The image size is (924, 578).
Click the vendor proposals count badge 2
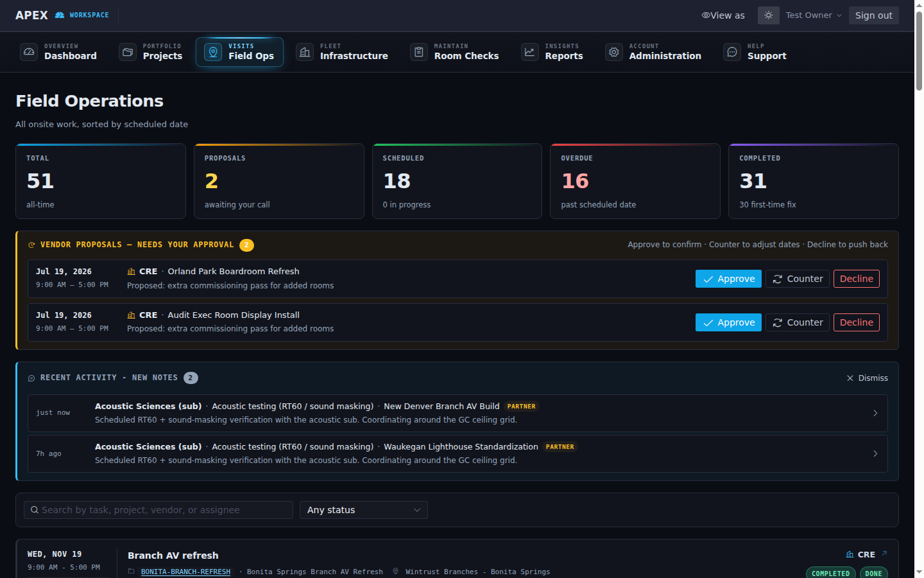click(x=246, y=245)
